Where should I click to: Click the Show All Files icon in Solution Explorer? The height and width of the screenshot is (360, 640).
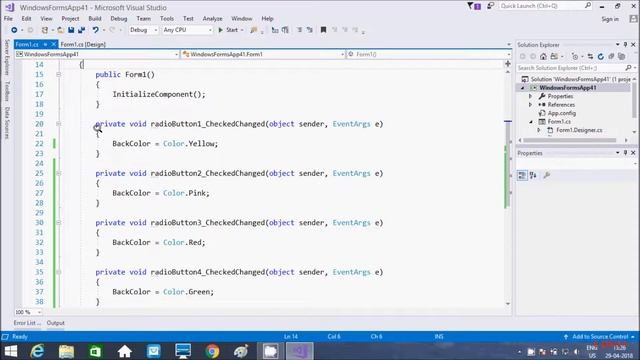pyautogui.click(x=622, y=56)
